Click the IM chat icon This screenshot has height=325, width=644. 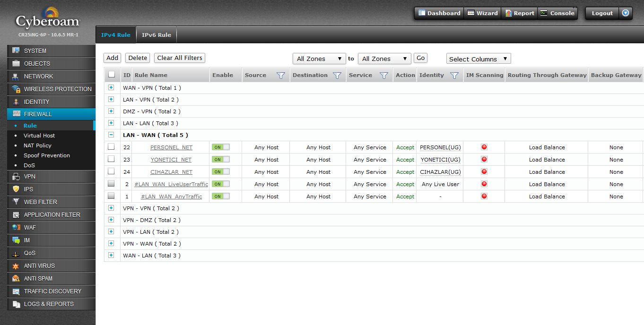16,240
